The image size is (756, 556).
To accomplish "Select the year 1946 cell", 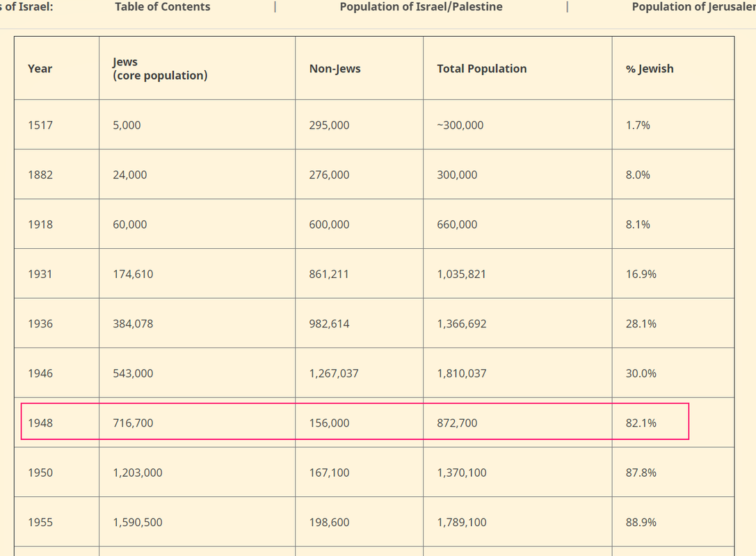I will point(57,373).
